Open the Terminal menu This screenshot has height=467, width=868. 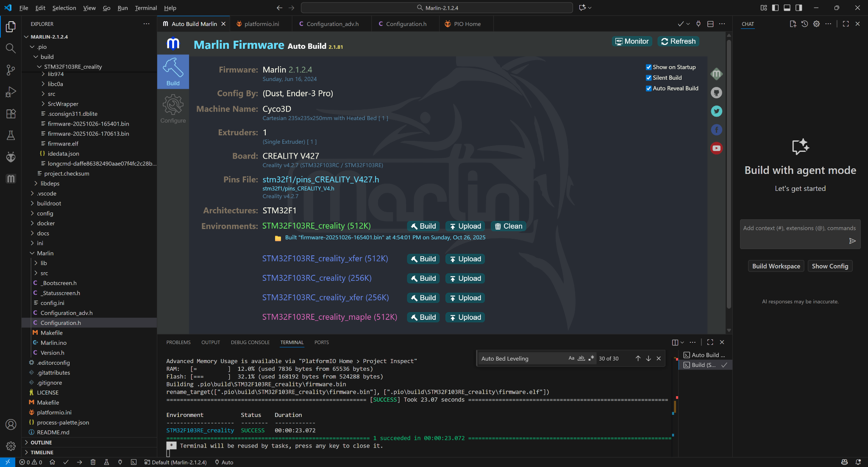(x=145, y=8)
